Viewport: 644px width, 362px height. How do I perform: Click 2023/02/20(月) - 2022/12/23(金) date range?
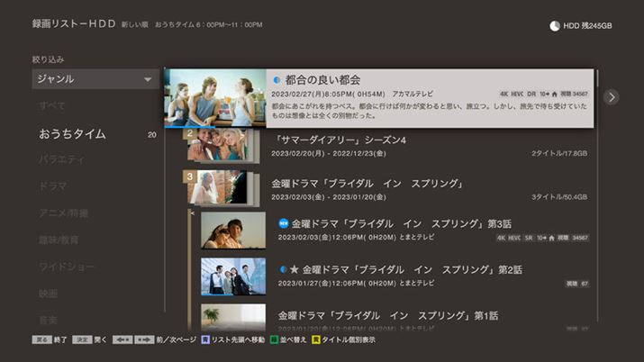point(329,153)
